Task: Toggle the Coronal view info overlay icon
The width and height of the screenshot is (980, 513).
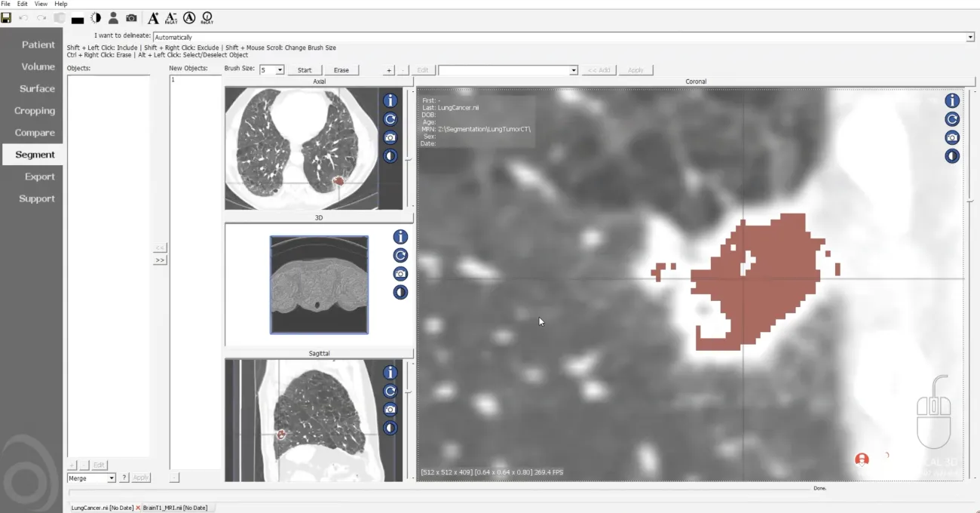Action: [x=952, y=100]
